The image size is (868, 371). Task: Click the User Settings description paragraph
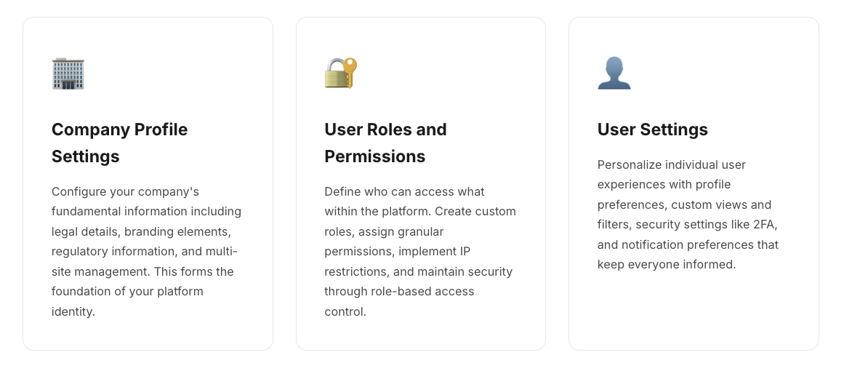(688, 215)
